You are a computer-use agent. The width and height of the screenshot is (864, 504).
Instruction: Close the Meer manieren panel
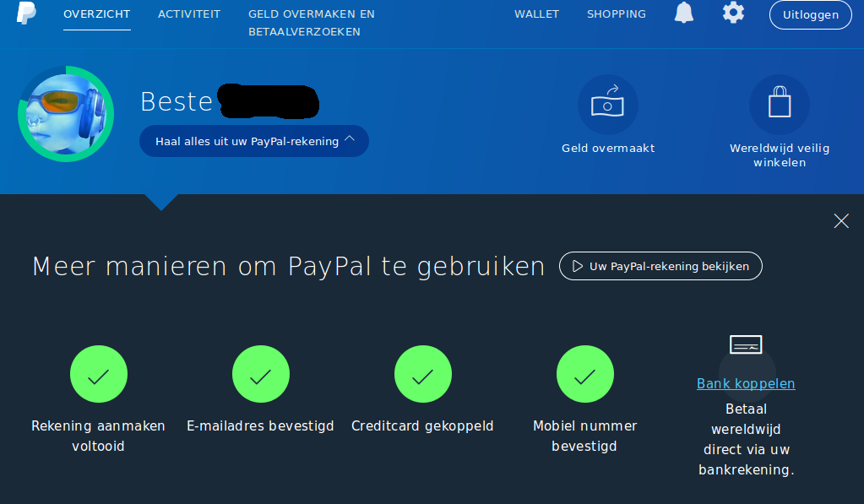[841, 221]
